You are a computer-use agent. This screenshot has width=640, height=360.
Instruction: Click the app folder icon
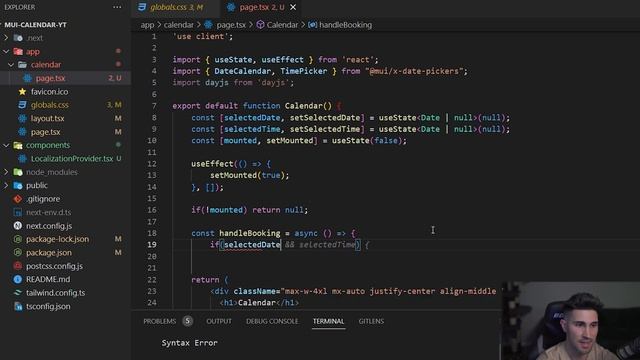pos(18,51)
